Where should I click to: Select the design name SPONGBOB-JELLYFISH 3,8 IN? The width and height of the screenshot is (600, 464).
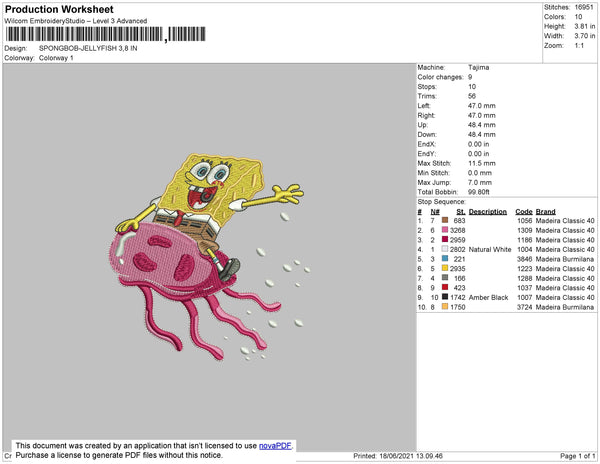click(88, 49)
